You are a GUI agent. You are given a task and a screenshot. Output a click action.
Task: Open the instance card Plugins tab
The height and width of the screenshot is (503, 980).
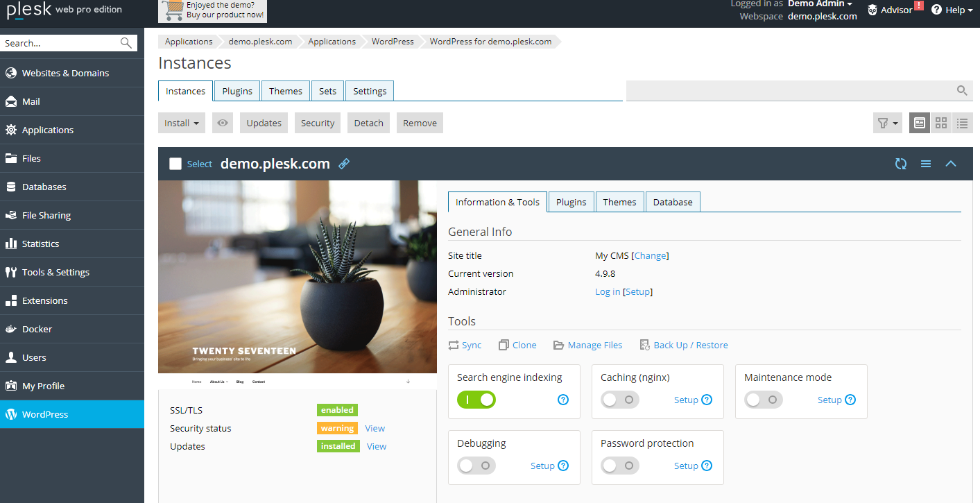click(x=571, y=202)
